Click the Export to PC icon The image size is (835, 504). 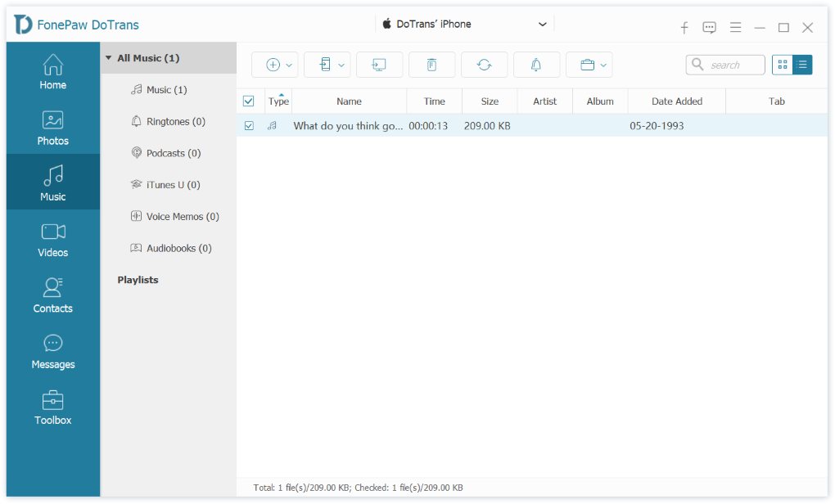(379, 65)
